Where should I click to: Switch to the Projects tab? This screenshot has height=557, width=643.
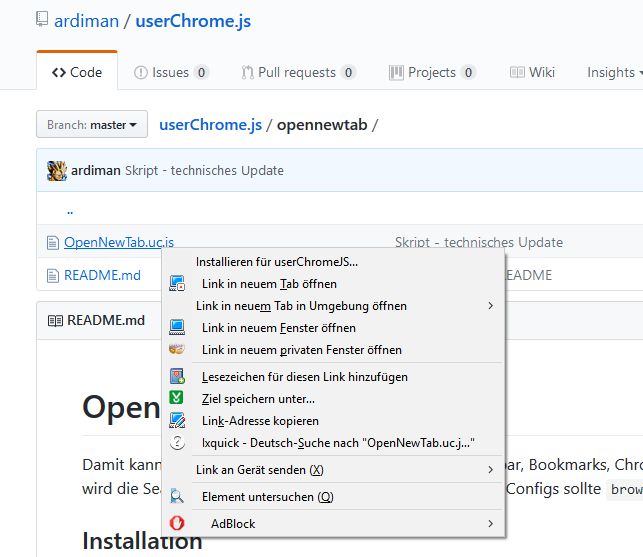432,73
